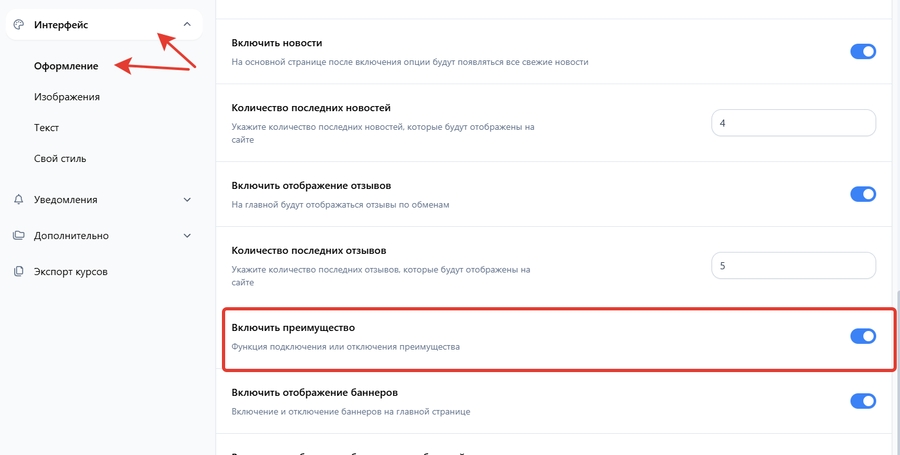Turn off the Включить преимущество switch
This screenshot has height=455, width=900.
pos(862,336)
